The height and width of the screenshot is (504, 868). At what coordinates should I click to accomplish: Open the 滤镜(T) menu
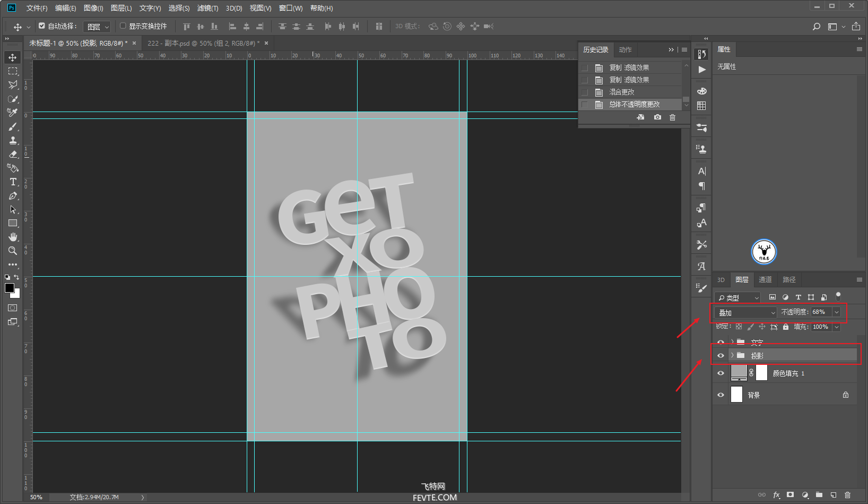coord(207,8)
